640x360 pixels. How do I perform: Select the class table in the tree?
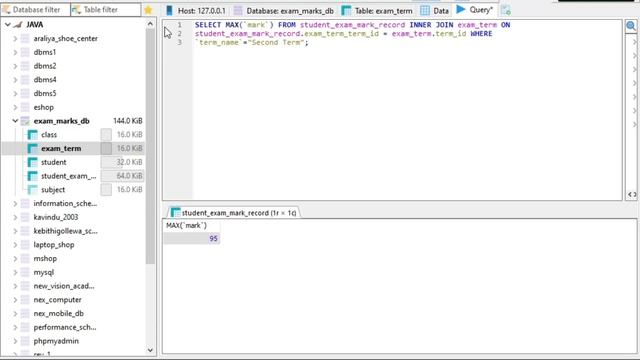[49, 135]
